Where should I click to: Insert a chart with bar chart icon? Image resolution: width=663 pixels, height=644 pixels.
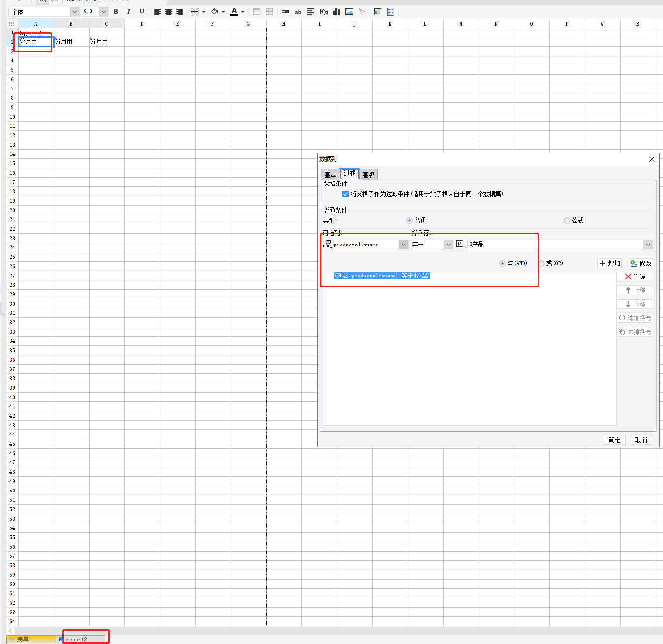point(336,12)
